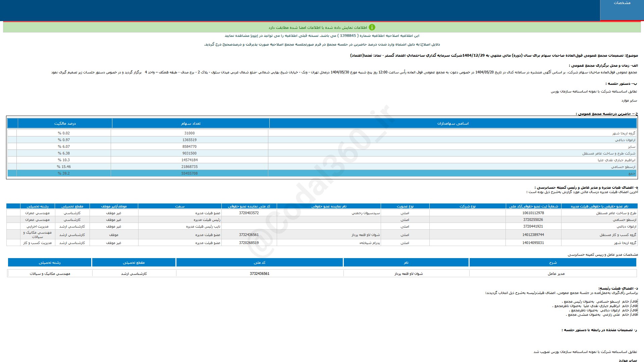
Task: Select board member row گروه کسب و کار مستقل
Action: tap(618, 235)
